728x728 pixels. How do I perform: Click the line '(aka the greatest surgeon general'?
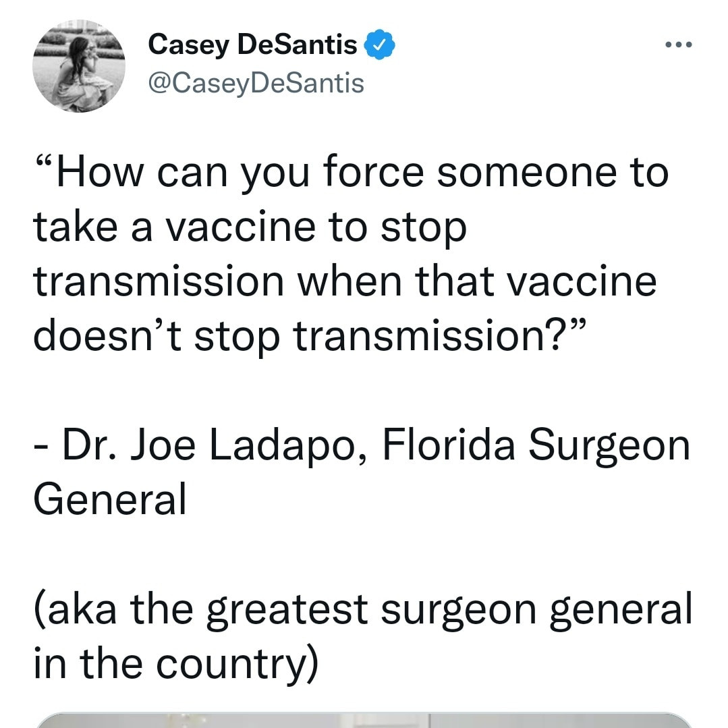tap(362, 609)
